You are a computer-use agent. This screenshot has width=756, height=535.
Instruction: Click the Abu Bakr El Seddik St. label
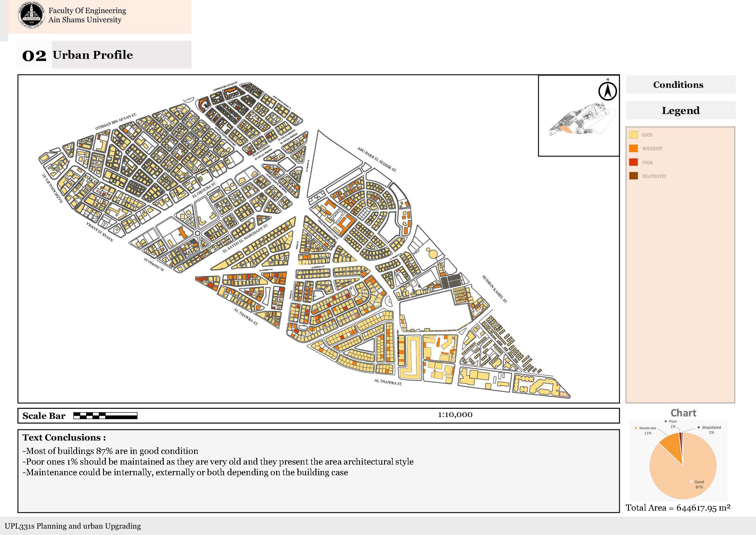pyautogui.click(x=376, y=160)
